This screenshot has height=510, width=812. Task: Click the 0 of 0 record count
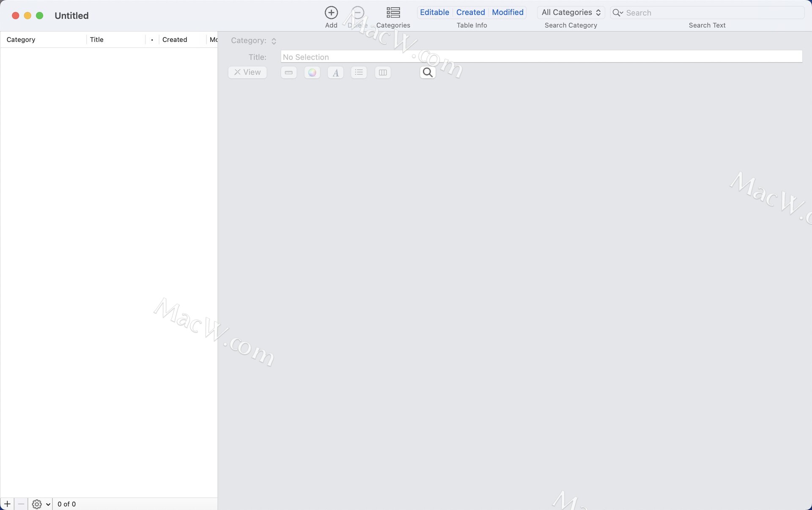[x=66, y=504]
